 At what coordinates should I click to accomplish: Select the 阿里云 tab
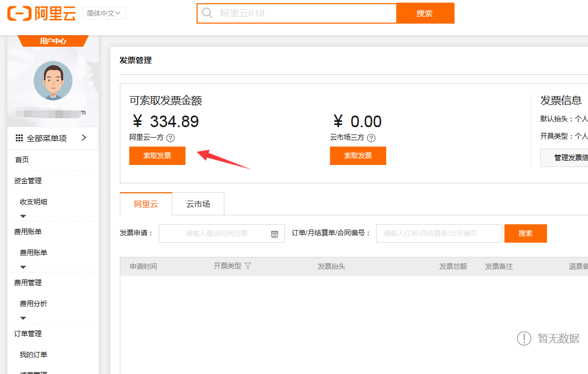146,204
